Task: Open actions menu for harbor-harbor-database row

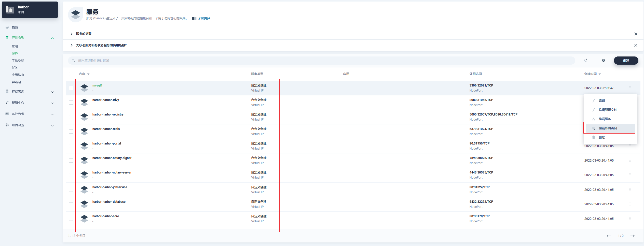Action: tap(630, 204)
